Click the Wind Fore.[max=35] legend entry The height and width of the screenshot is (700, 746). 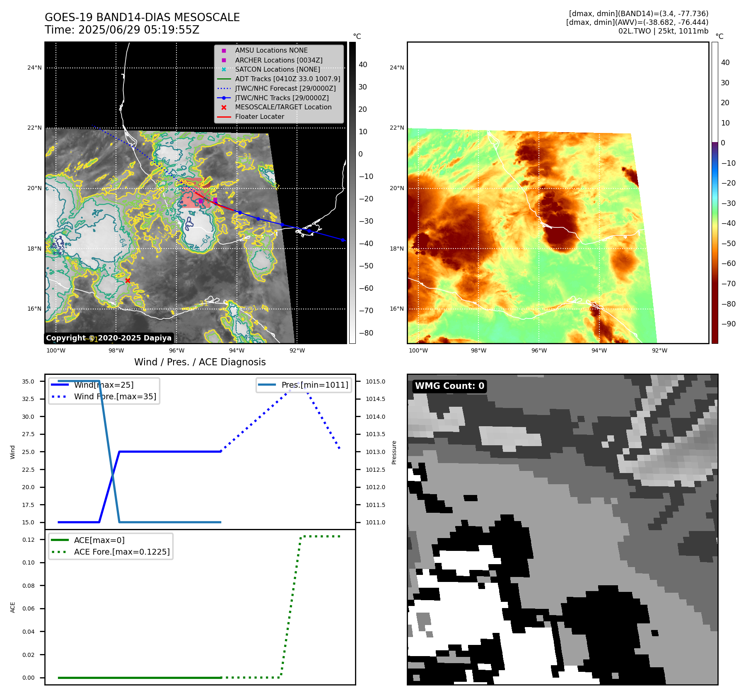[x=104, y=396]
